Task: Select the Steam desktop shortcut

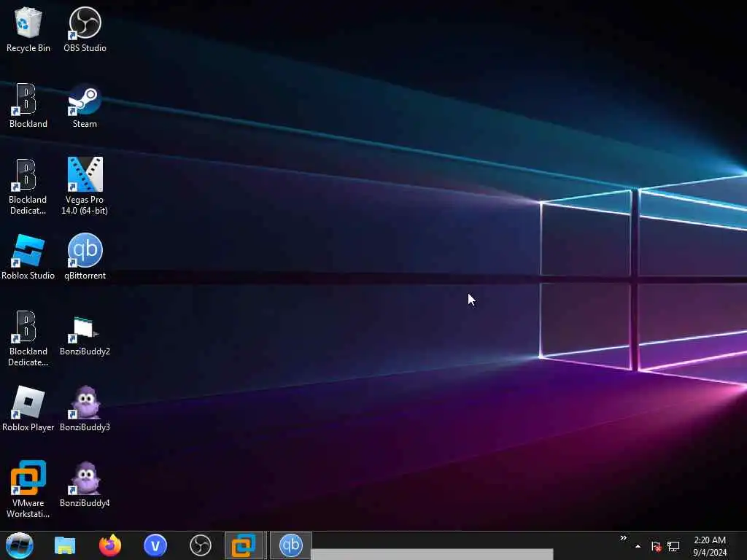Action: (x=85, y=106)
